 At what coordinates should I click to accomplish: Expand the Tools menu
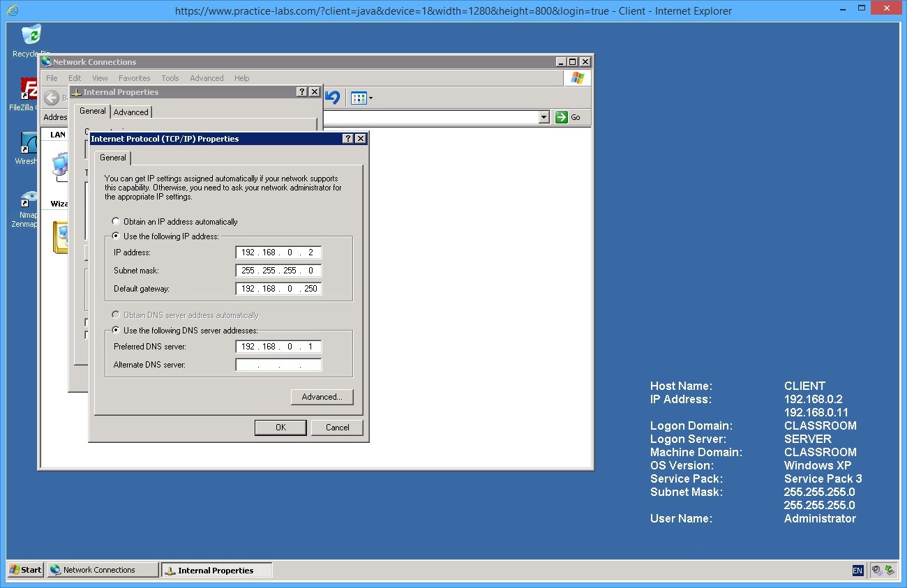pyautogui.click(x=170, y=78)
